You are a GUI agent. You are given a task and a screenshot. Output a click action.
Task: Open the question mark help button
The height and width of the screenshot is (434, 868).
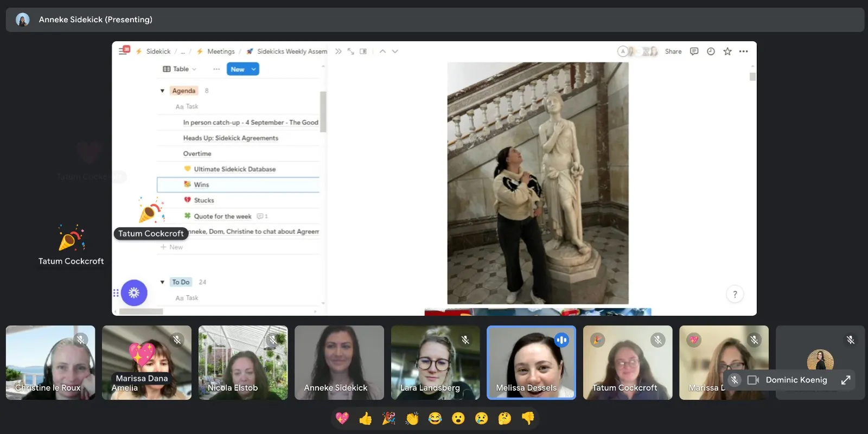(x=735, y=294)
